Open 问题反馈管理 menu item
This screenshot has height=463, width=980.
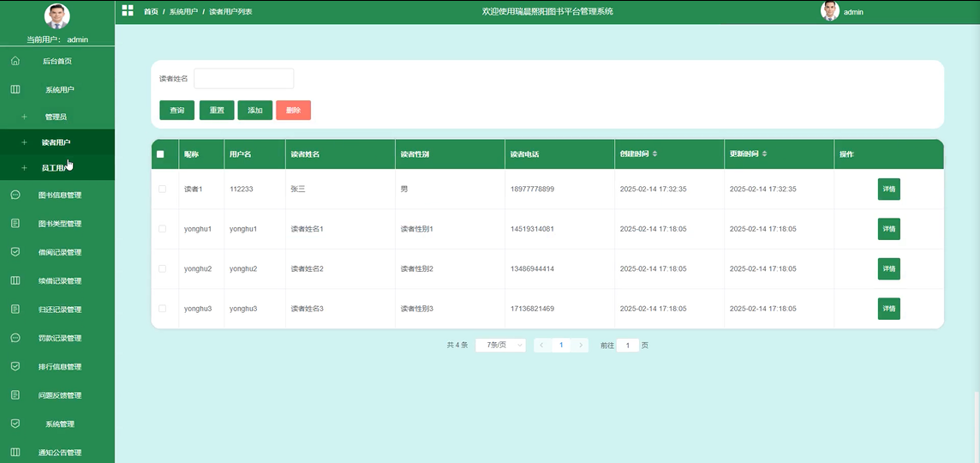pyautogui.click(x=57, y=395)
